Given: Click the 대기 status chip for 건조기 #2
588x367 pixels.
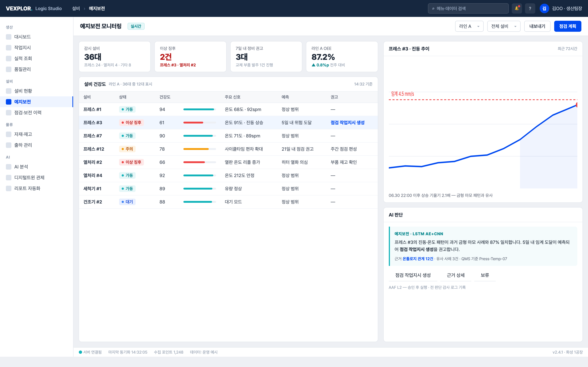Looking at the screenshot, I should pos(127,202).
